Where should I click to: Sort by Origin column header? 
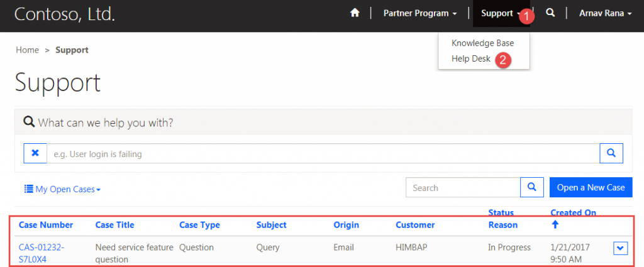click(x=347, y=225)
